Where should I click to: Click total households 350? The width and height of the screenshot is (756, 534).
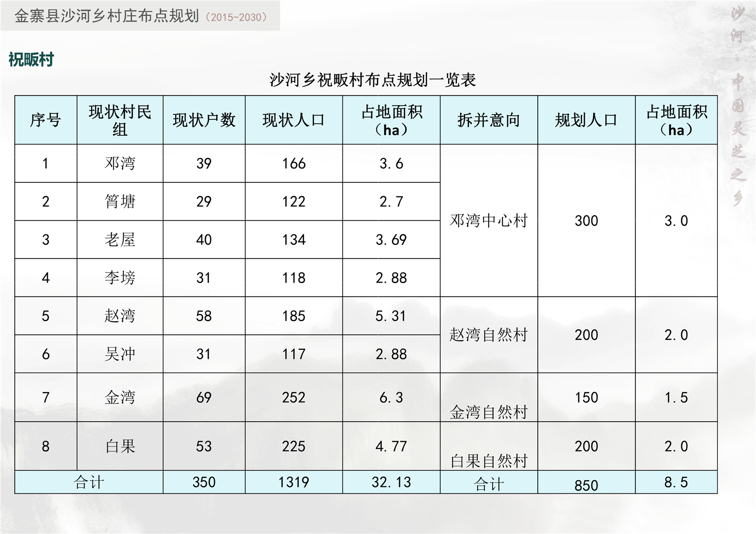pos(204,482)
